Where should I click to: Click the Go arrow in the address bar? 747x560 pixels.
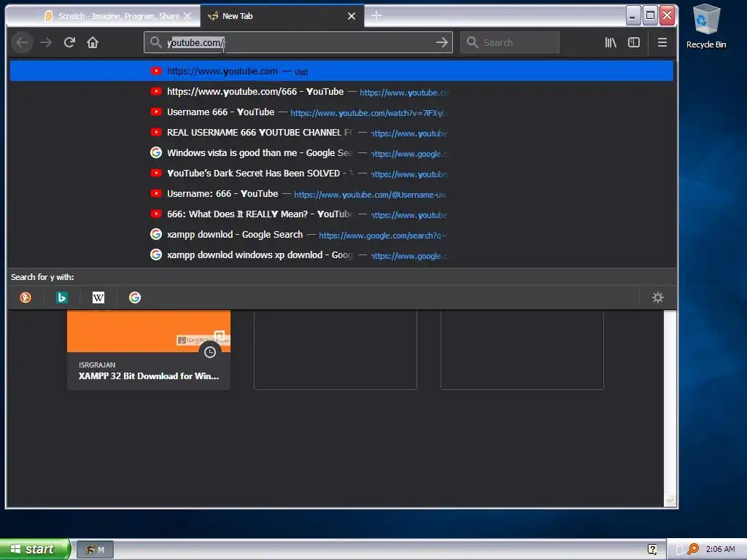(441, 42)
